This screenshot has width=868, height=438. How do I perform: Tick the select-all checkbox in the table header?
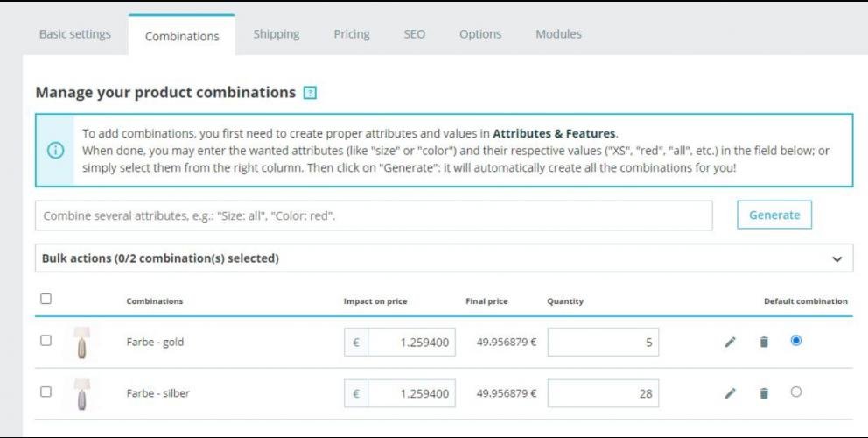46,299
